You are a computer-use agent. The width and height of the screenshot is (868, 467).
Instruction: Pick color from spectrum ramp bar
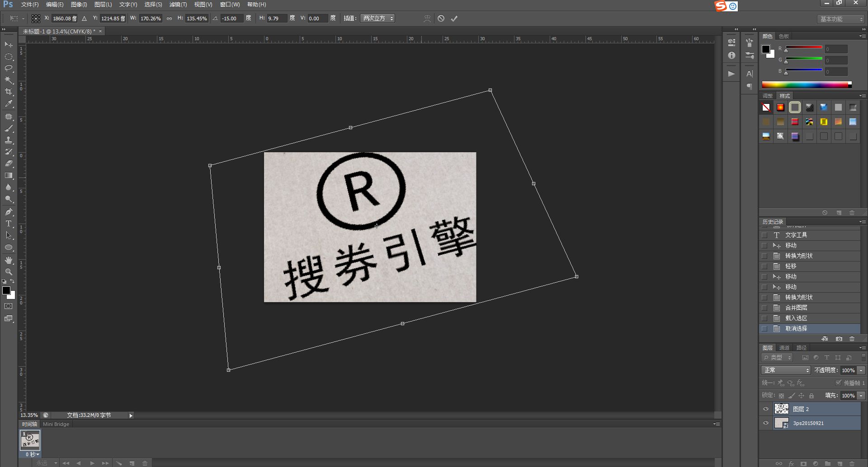(x=807, y=85)
